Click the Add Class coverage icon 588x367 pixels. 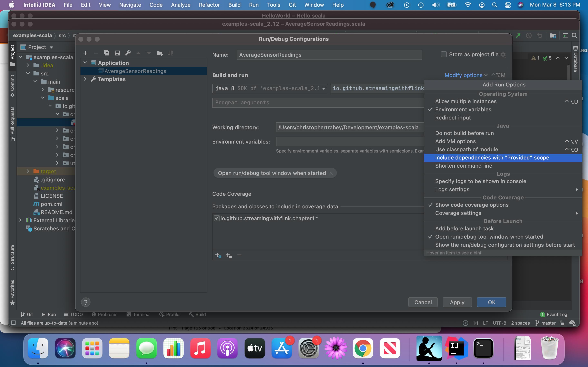click(218, 255)
